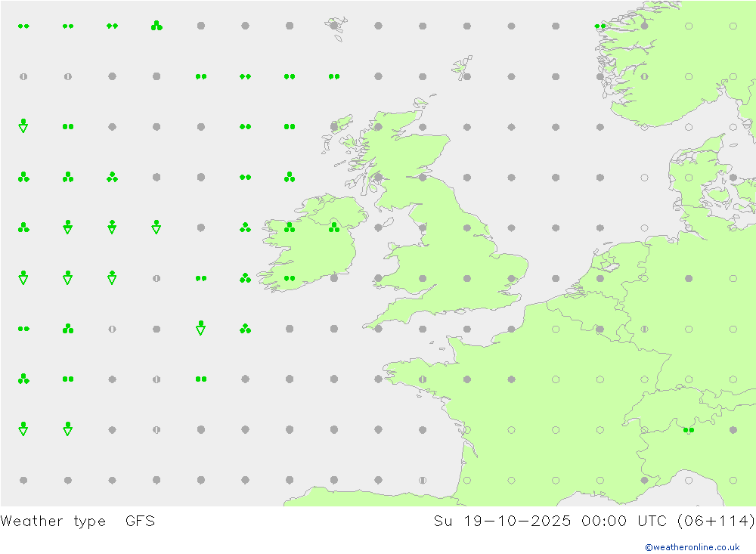The width and height of the screenshot is (756, 554).
Task: Select the "Su 19-10-2025 00:00 UTC (06+114)" timestamp
Action: pos(594,522)
